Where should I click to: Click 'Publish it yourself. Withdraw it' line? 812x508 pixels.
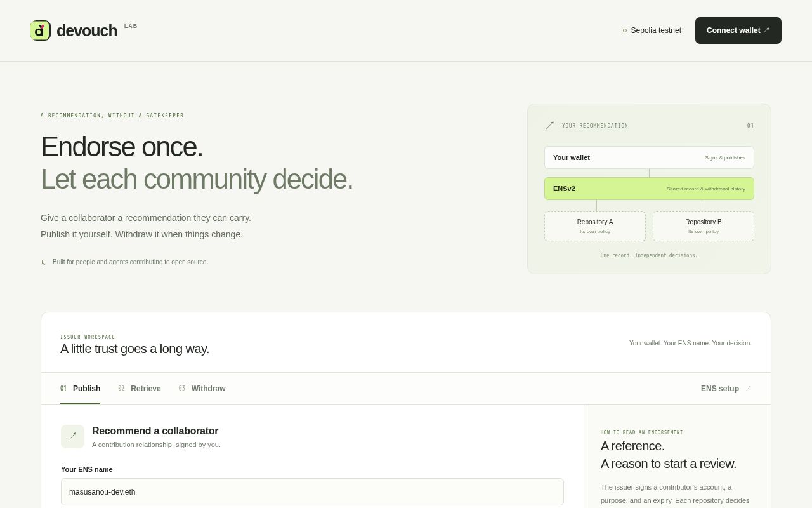pyautogui.click(x=141, y=234)
